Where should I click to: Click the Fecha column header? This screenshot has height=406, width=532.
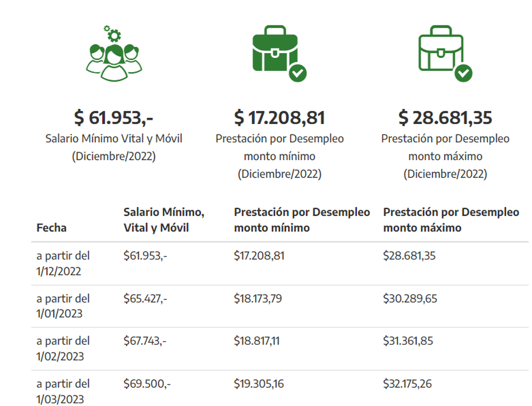click(51, 228)
